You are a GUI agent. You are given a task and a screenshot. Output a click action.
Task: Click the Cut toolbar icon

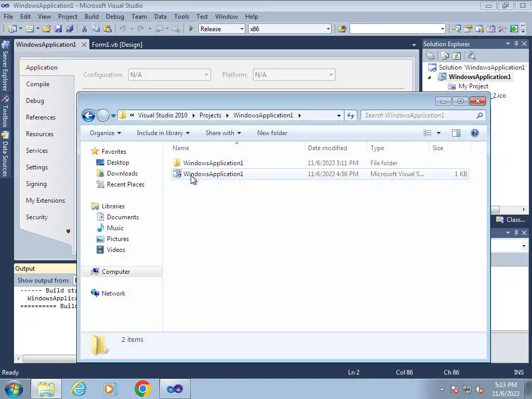(x=84, y=29)
